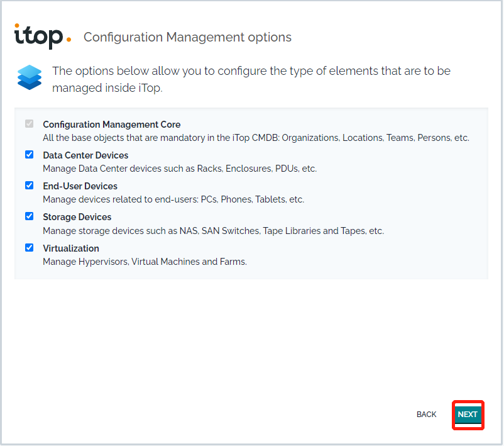Viewport: 504px width, 446px height.
Task: Click the description about mandatory iTop CMDB objects
Action: tap(256, 138)
